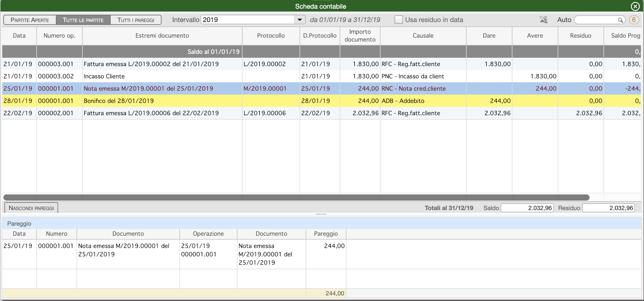Screen dimensions: 644x301
Task: Click Causale column header
Action: [423, 36]
